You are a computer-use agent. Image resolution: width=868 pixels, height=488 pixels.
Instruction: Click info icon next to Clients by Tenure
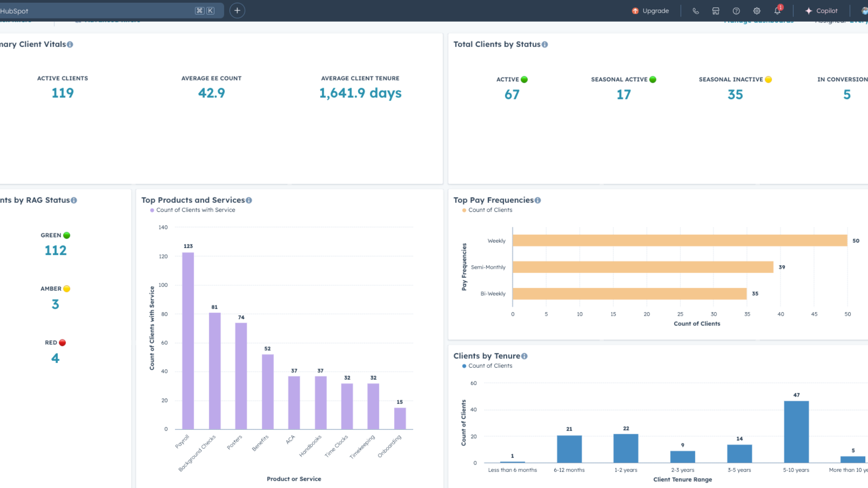524,357
